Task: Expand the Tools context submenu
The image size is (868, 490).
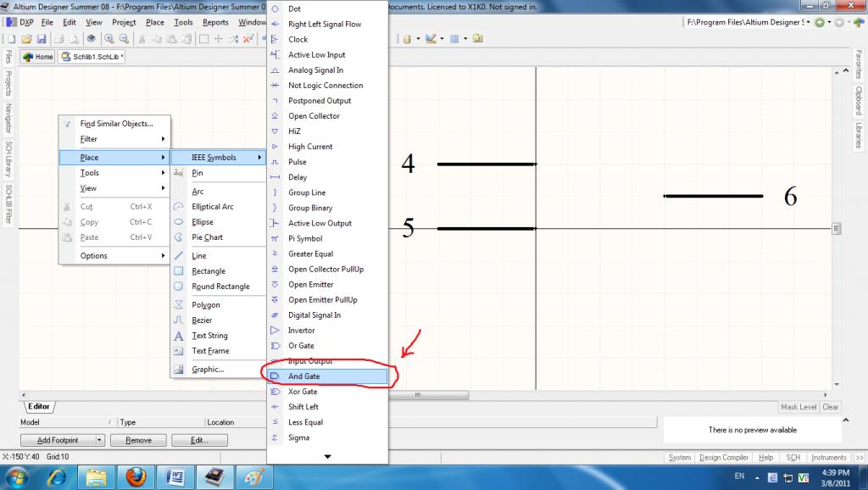Action: coord(114,173)
